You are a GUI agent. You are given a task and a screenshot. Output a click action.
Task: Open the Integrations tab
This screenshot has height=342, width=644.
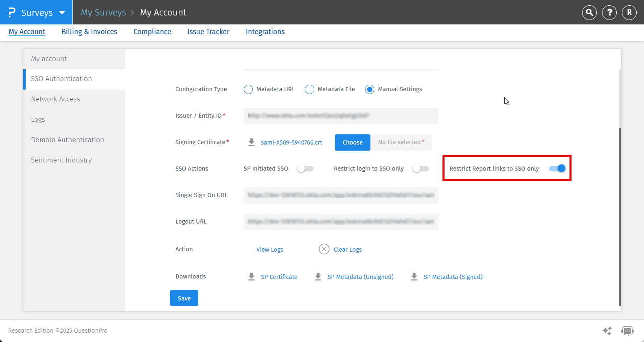pos(265,32)
